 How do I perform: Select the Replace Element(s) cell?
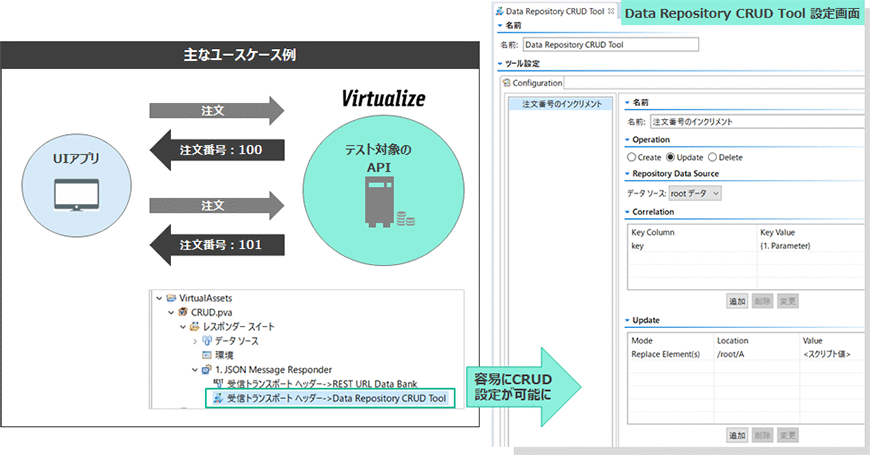tap(666, 353)
